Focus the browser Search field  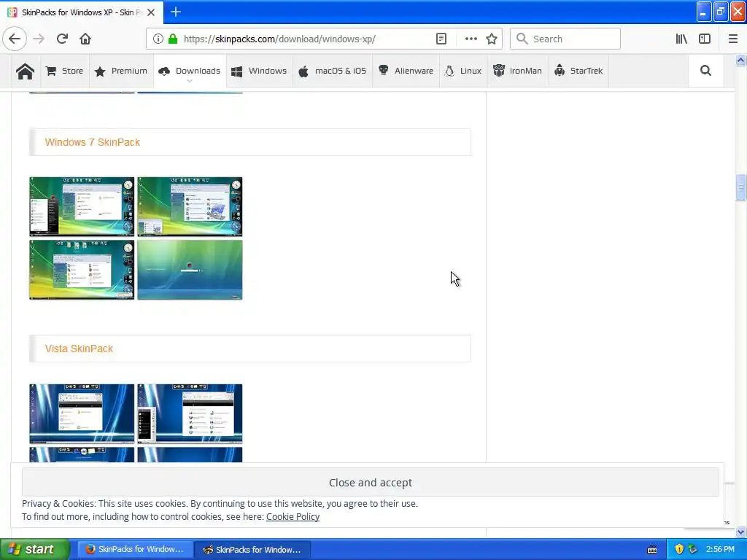pyautogui.click(x=565, y=39)
